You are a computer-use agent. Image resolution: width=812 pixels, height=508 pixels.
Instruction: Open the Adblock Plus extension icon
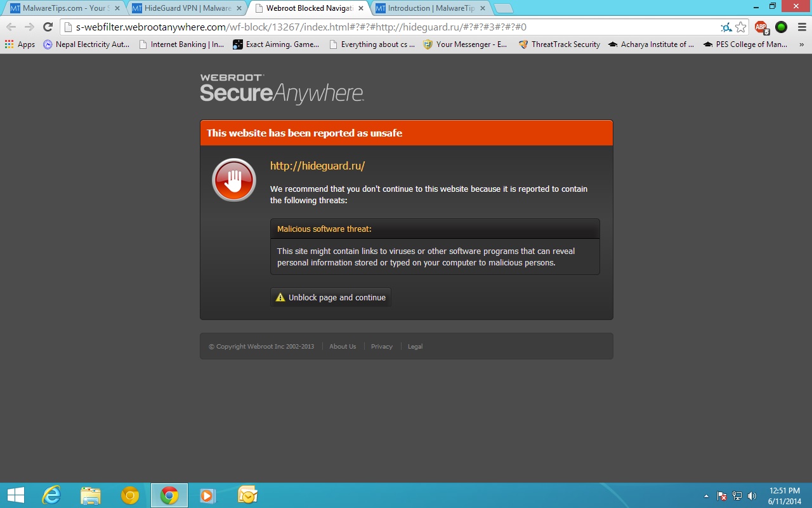(x=761, y=27)
